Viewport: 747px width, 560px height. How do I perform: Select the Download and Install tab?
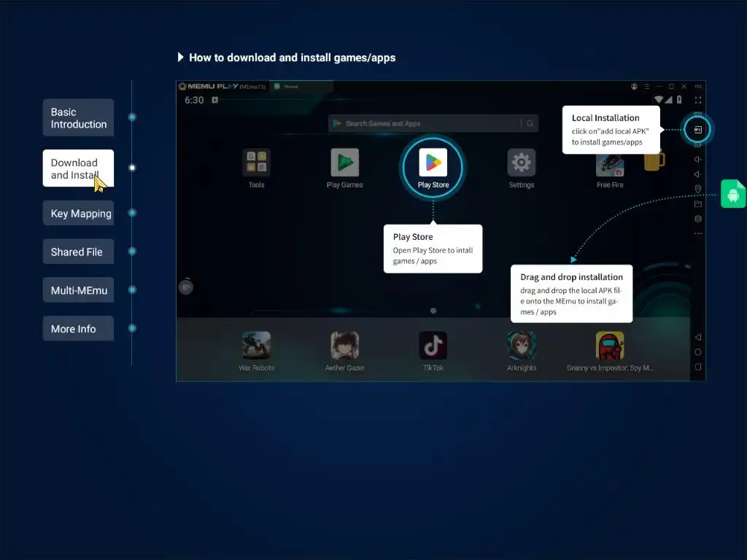78,168
